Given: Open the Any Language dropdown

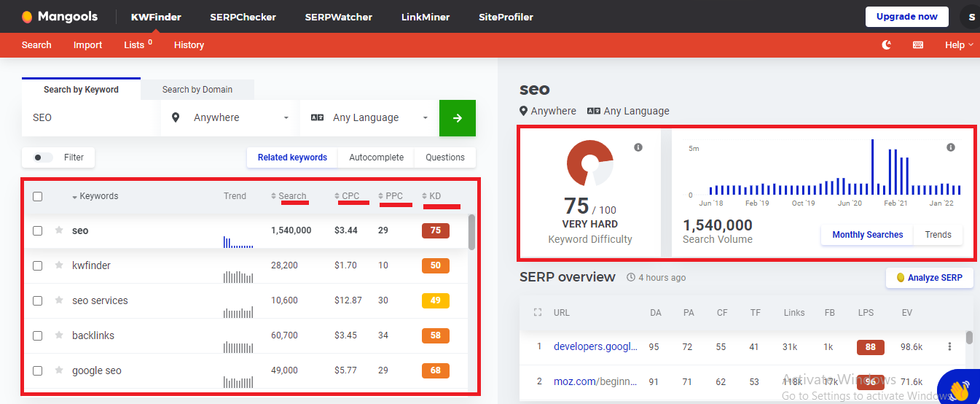Looking at the screenshot, I should [369, 117].
